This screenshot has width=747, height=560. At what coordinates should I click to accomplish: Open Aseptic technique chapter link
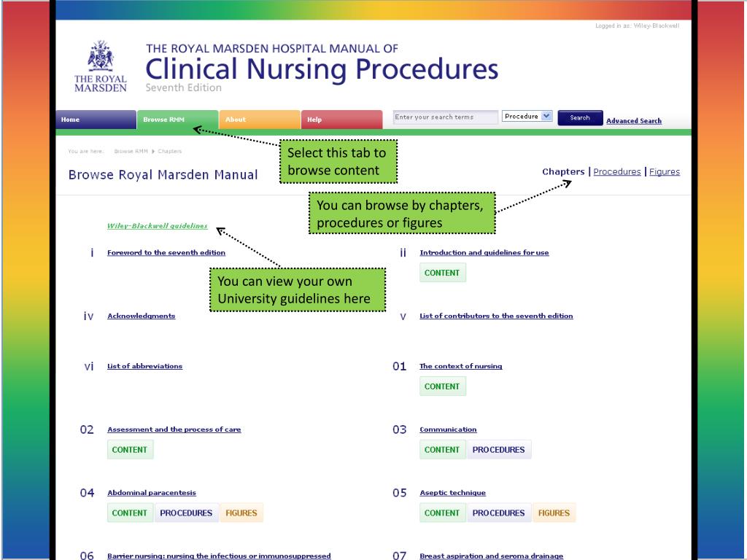coord(452,493)
